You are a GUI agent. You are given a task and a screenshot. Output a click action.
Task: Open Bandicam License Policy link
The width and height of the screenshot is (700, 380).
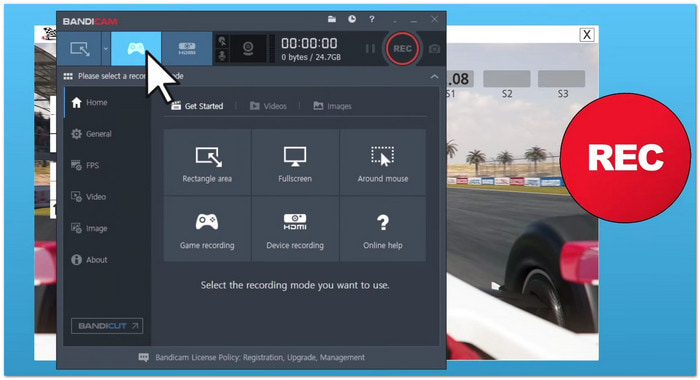click(260, 358)
